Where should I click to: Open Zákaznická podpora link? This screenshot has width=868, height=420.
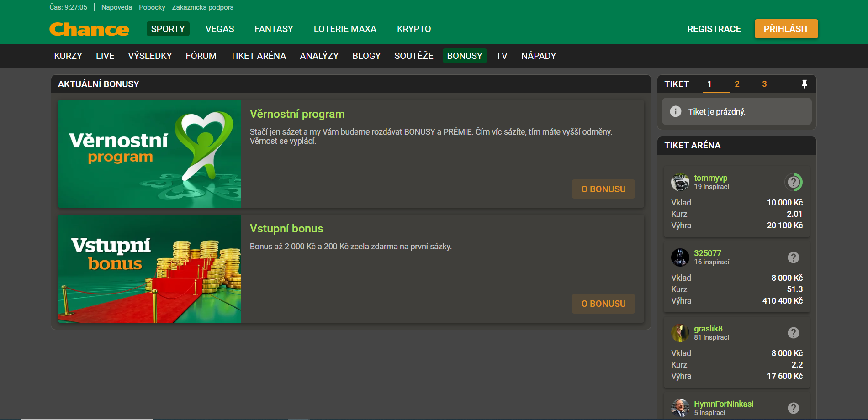(203, 7)
